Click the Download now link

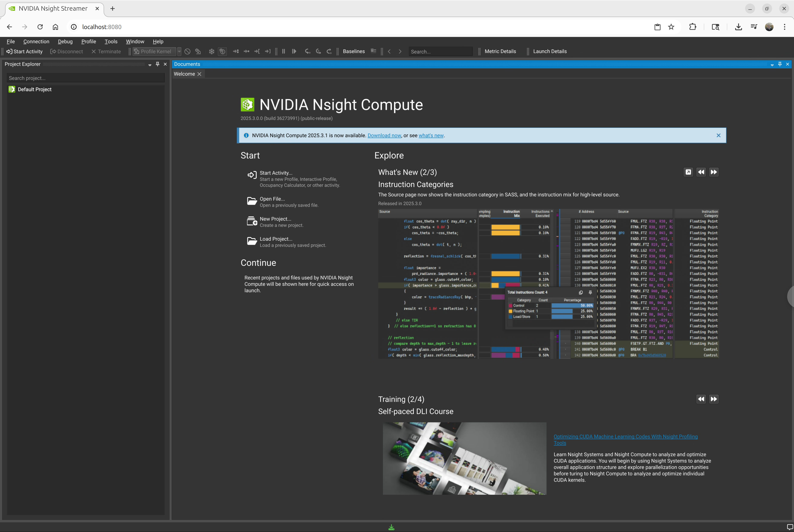pos(384,135)
